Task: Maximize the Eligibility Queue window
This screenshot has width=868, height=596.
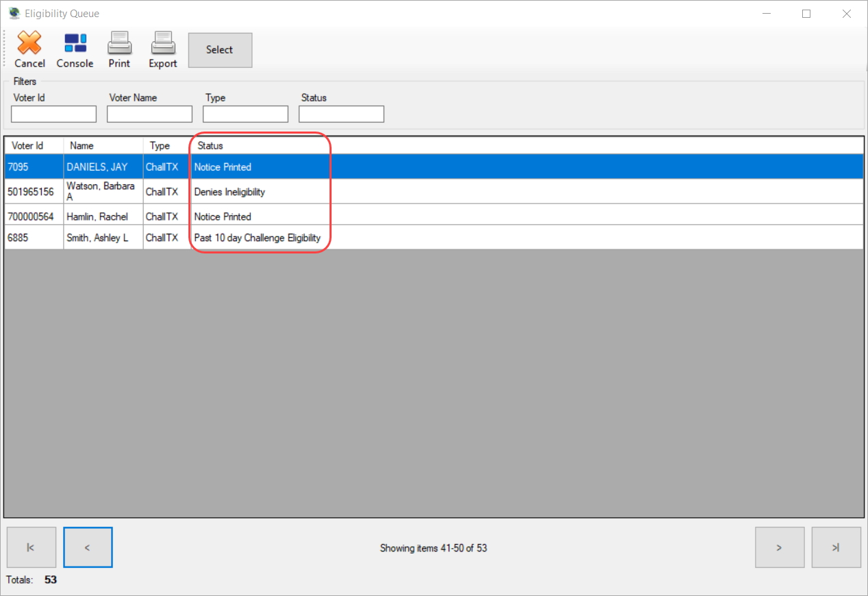Action: (806, 14)
